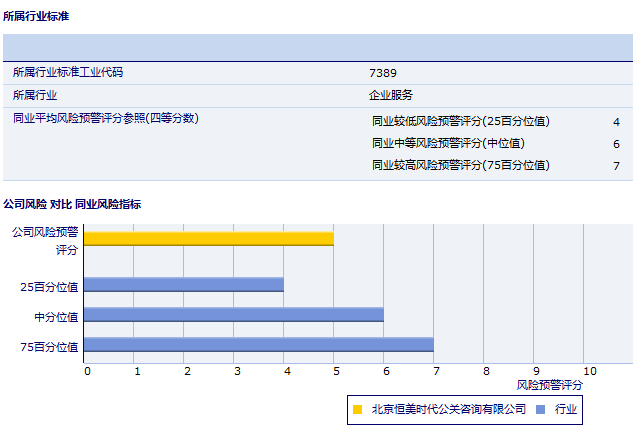Select the 行业 legend label
This screenshot has height=431, width=642.
(x=566, y=408)
